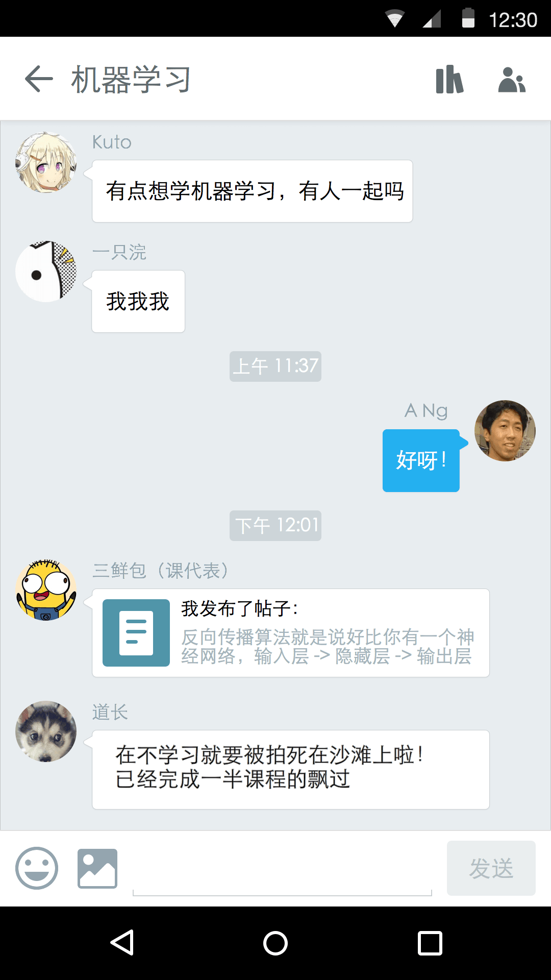Open group members icon
The width and height of the screenshot is (551, 980).
coord(512,80)
